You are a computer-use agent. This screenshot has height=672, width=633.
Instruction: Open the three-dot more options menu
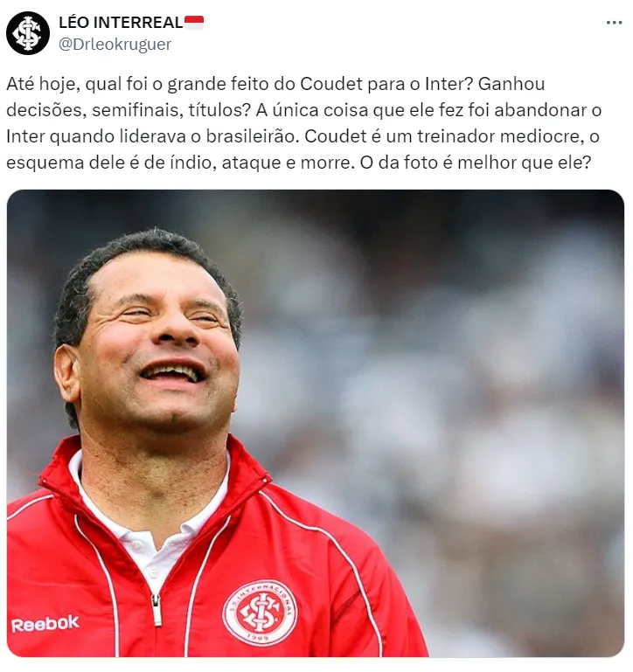coord(614,23)
